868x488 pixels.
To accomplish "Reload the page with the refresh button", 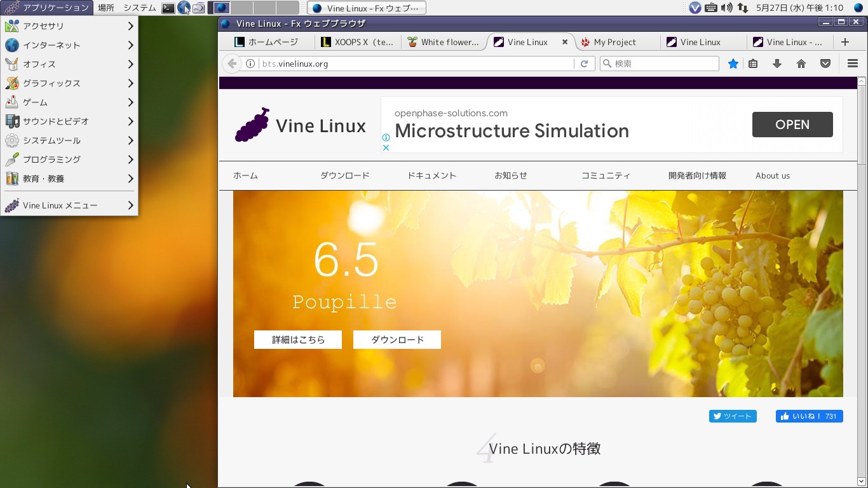I will (x=584, y=64).
